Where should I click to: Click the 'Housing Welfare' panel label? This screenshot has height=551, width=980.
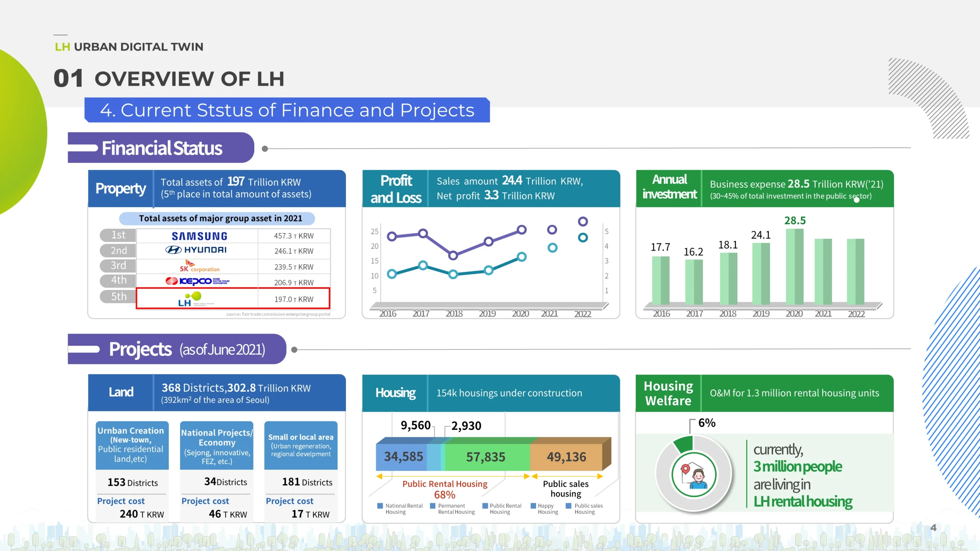tap(668, 393)
